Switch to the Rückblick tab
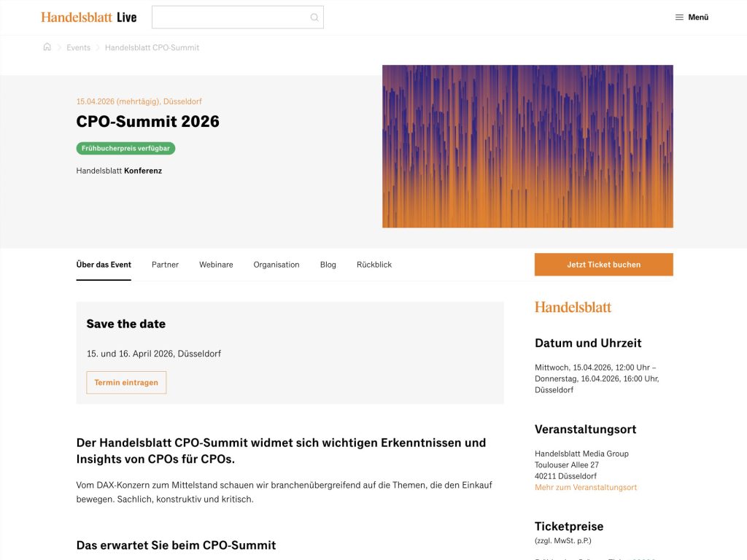Image resolution: width=747 pixels, height=560 pixels. 373,265
